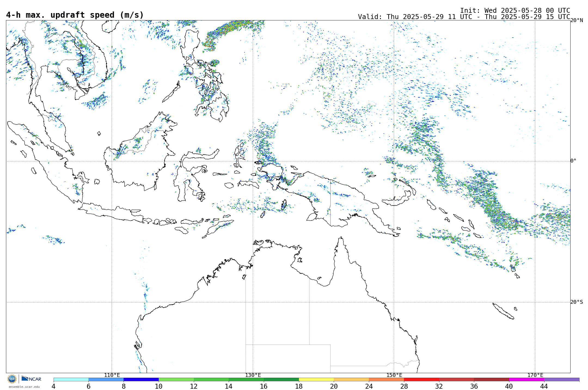This screenshot has width=588, height=390.
Task: Click the colorbar tick label 18
Action: [x=299, y=386]
